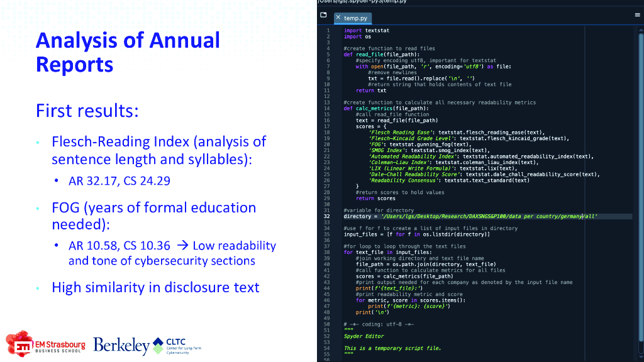Open the editor options hamburger menu

point(638,15)
